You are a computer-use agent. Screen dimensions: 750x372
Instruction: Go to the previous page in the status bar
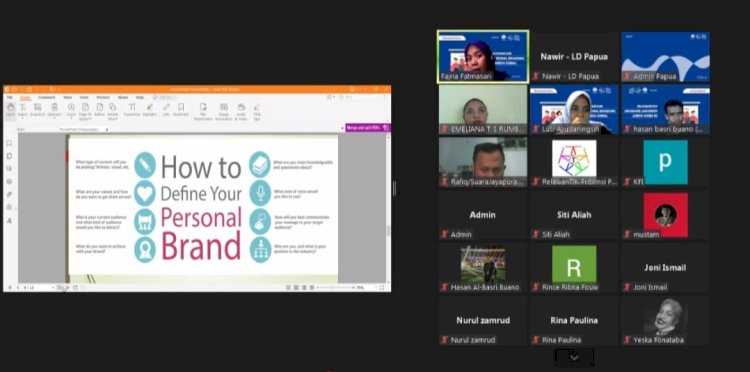[x=18, y=287]
